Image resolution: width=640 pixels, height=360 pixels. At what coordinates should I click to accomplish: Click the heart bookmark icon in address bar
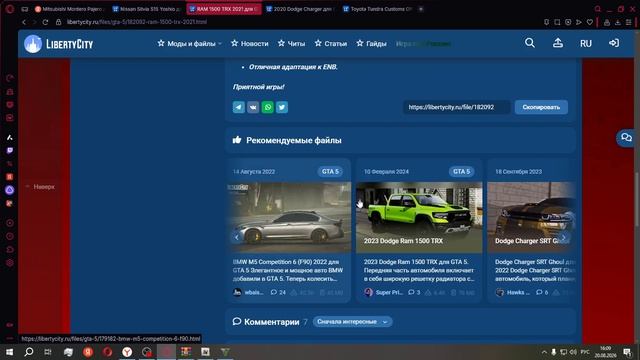pyautogui.click(x=590, y=22)
